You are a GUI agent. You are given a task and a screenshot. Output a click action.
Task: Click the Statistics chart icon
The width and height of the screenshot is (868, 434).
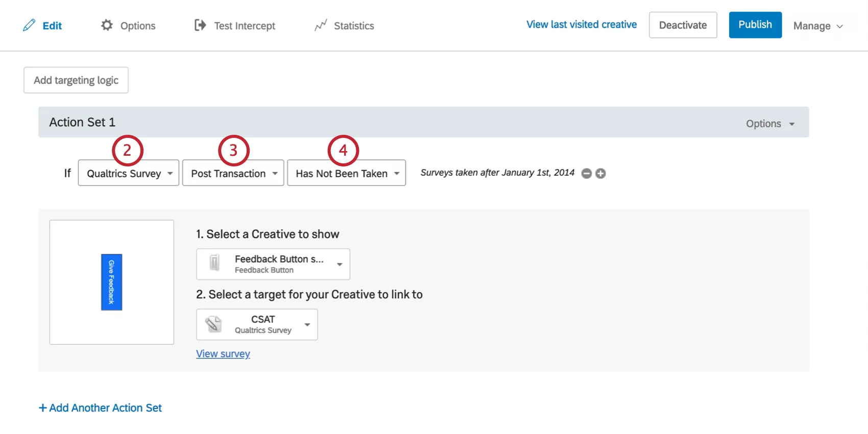pyautogui.click(x=321, y=26)
